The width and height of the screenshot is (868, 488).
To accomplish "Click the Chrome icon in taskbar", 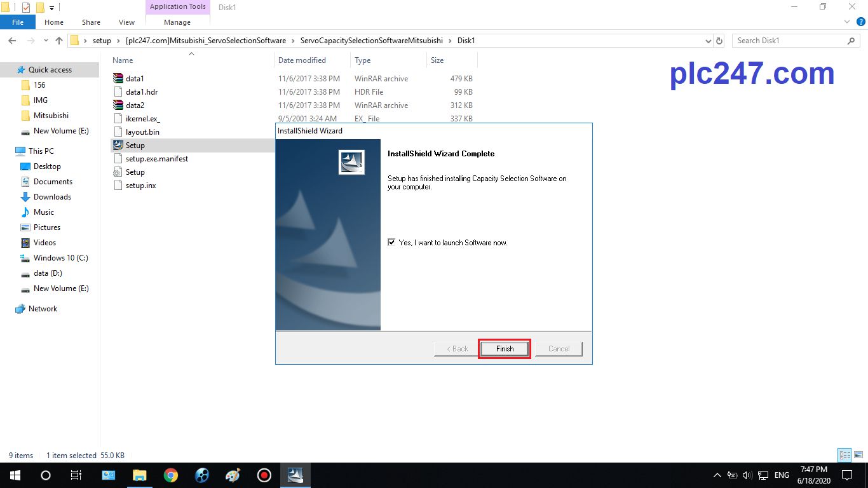I will click(x=170, y=475).
